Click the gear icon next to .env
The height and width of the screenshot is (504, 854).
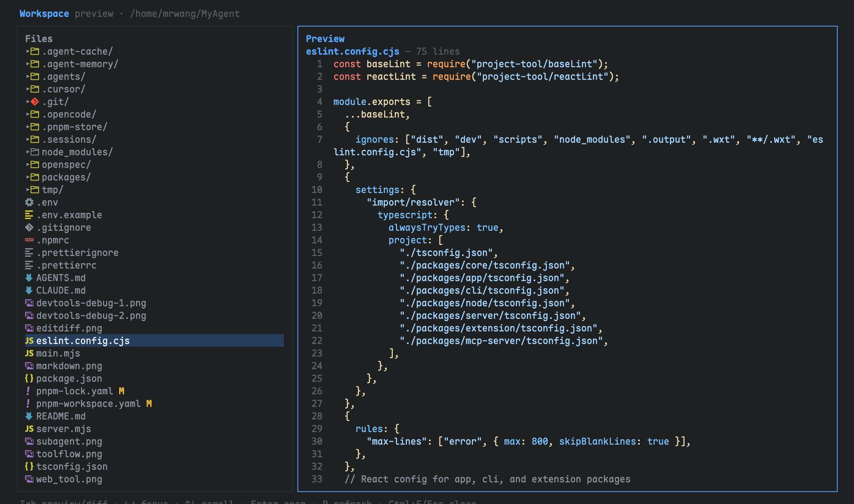pyautogui.click(x=29, y=202)
